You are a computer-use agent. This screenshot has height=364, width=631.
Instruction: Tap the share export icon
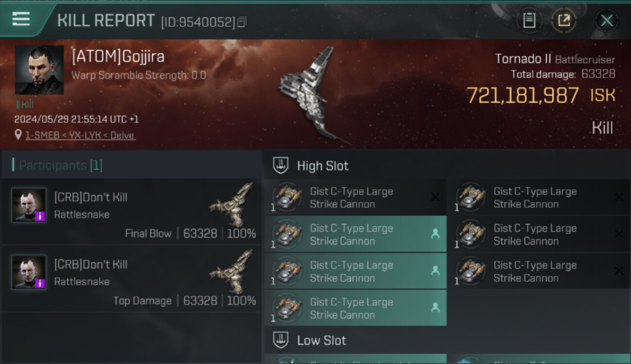click(x=564, y=20)
